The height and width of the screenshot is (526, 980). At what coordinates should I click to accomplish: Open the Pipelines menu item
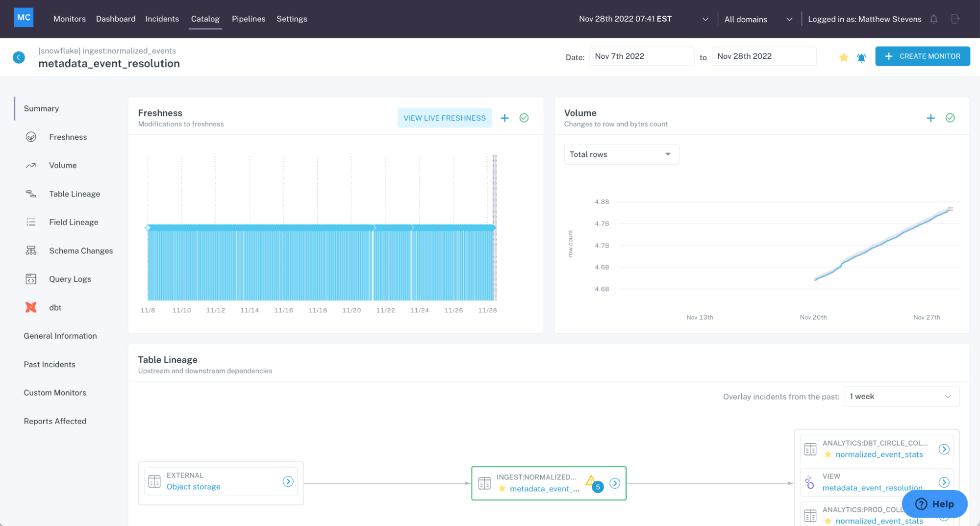[x=249, y=19]
